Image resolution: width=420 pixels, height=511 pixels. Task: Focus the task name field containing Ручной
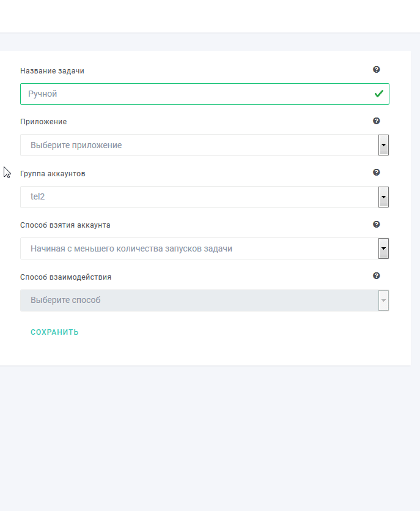205,94
